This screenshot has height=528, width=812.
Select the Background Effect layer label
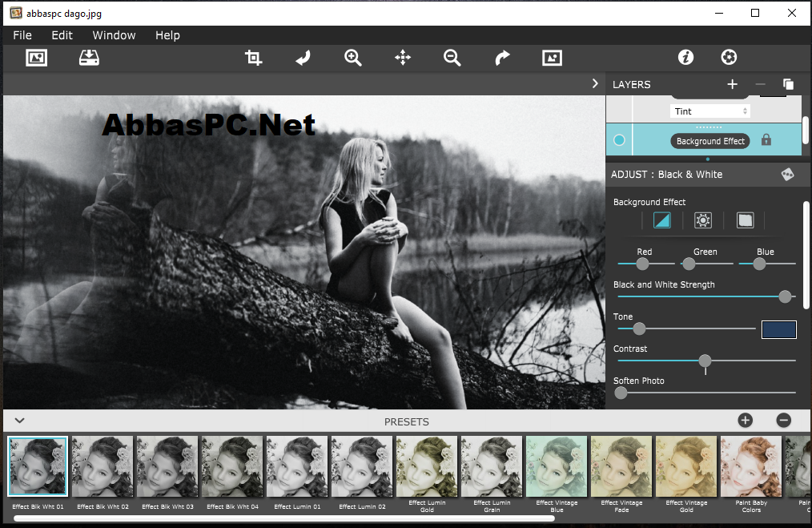pos(710,141)
